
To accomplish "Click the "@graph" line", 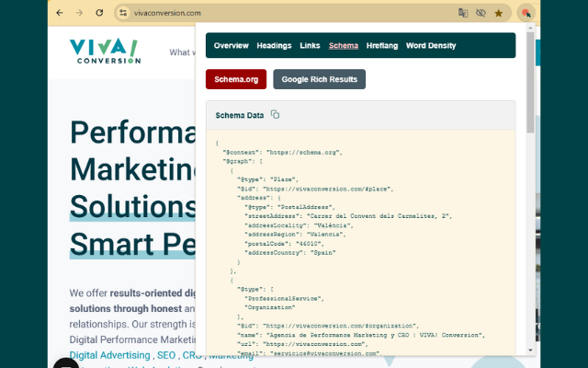I will click(243, 162).
